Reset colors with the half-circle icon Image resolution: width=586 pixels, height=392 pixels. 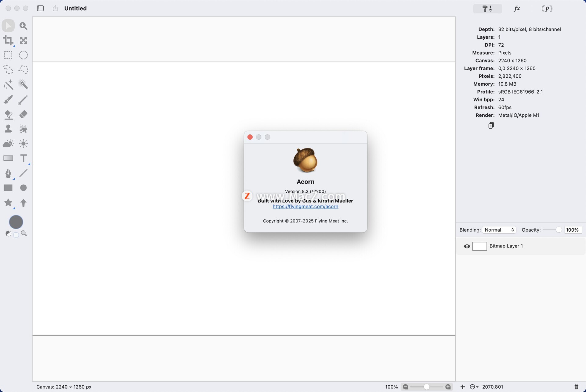pos(8,233)
